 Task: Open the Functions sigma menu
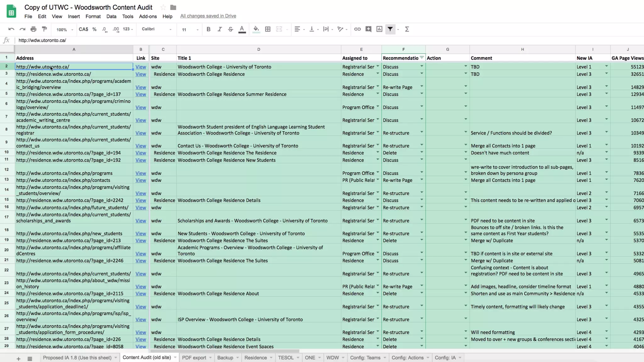tap(407, 29)
